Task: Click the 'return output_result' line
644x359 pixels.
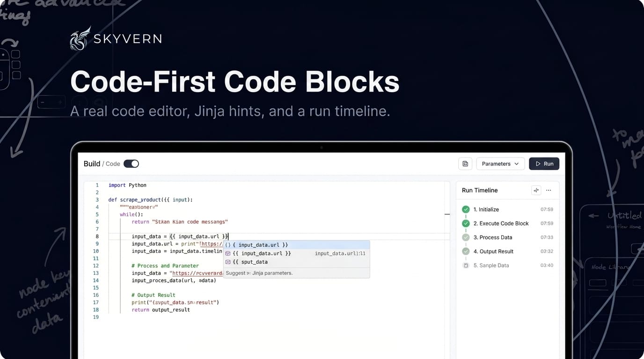Action: [161, 309]
